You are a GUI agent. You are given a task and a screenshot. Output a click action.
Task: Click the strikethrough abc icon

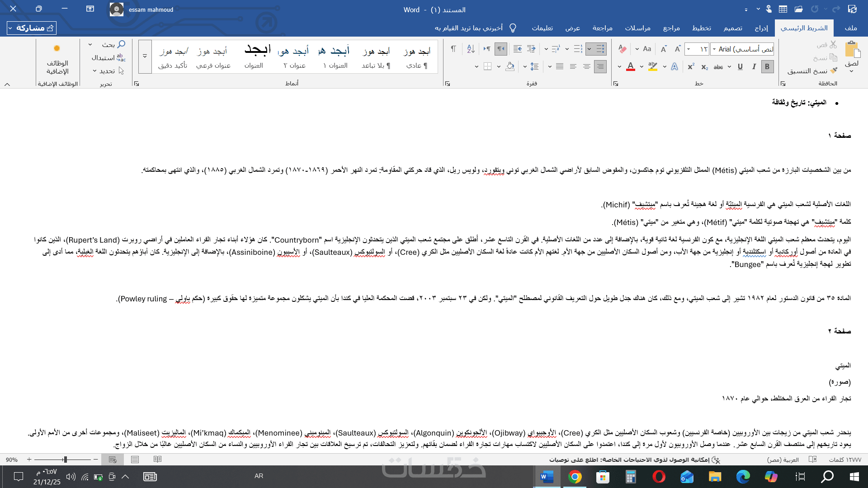pyautogui.click(x=718, y=67)
